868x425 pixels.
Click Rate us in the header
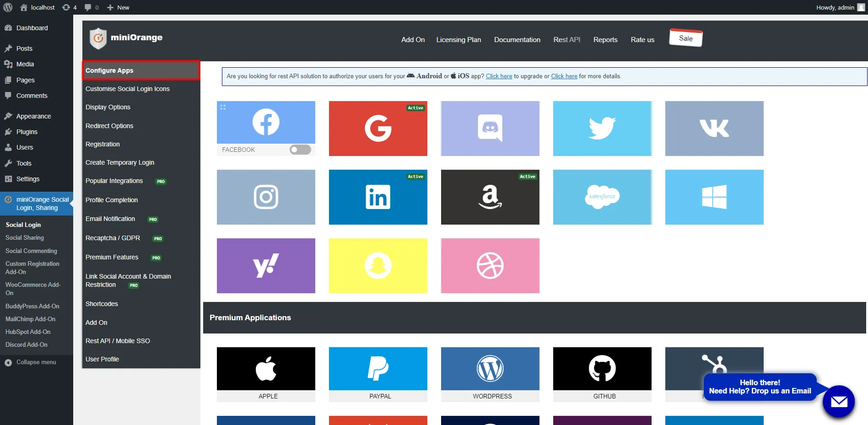coord(642,40)
